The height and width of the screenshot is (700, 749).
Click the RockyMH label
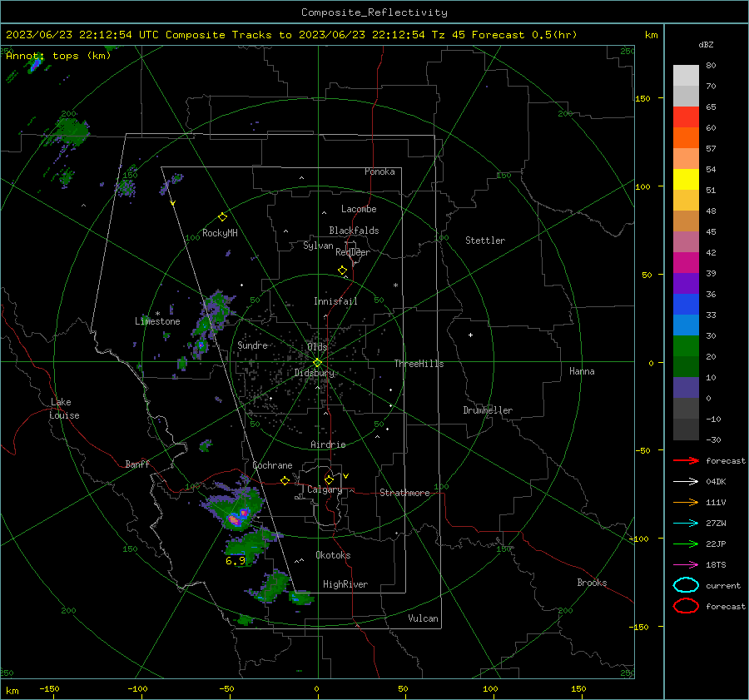(220, 233)
